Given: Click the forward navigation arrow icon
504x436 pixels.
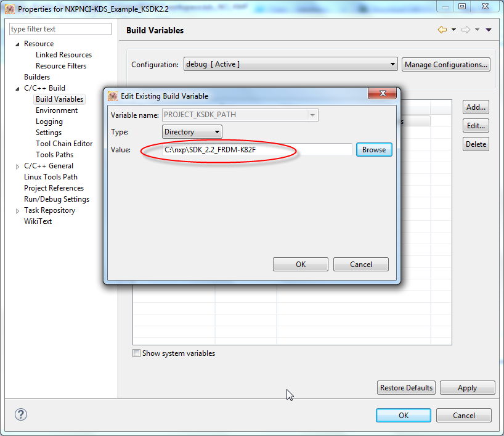Looking at the screenshot, I should (x=466, y=30).
